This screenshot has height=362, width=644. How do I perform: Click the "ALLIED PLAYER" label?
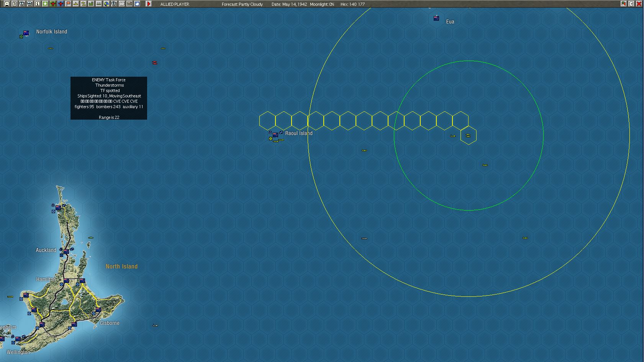pyautogui.click(x=175, y=4)
